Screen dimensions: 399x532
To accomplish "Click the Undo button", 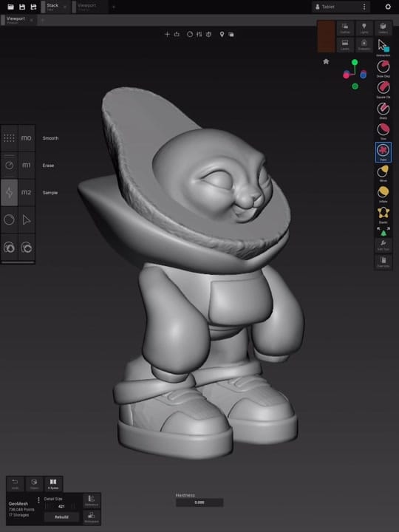I will point(15,484).
